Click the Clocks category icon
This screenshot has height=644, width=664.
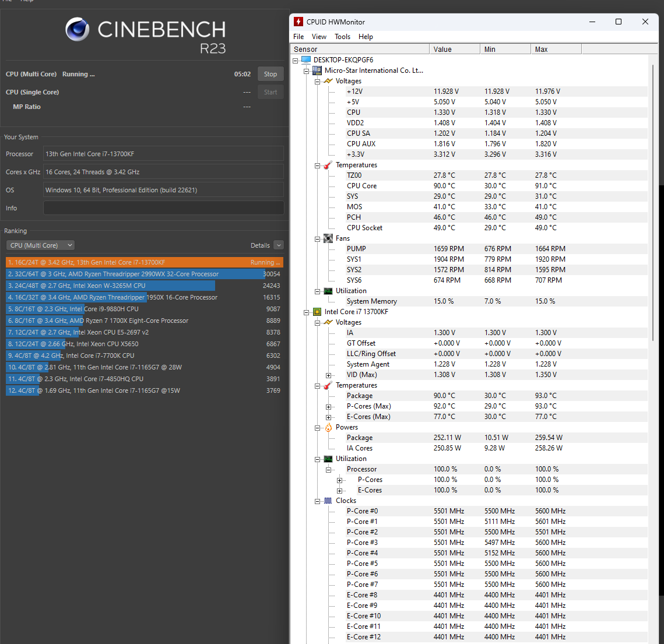[328, 501]
